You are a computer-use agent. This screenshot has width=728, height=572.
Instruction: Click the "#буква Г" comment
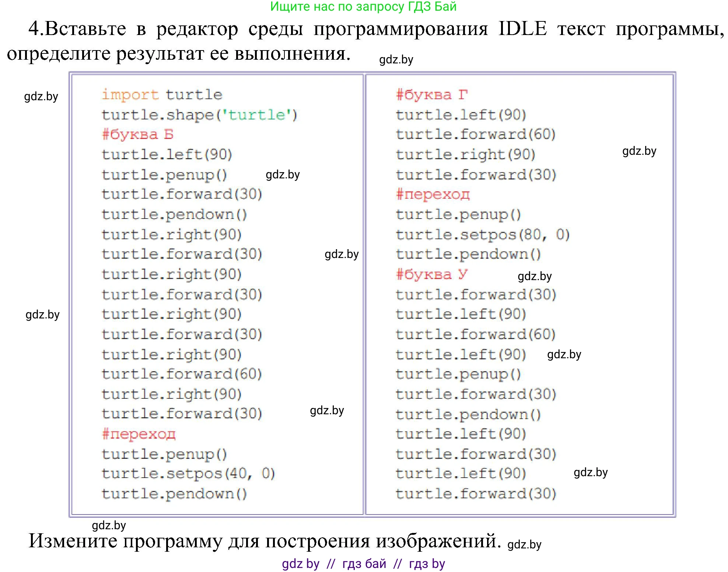point(431,95)
